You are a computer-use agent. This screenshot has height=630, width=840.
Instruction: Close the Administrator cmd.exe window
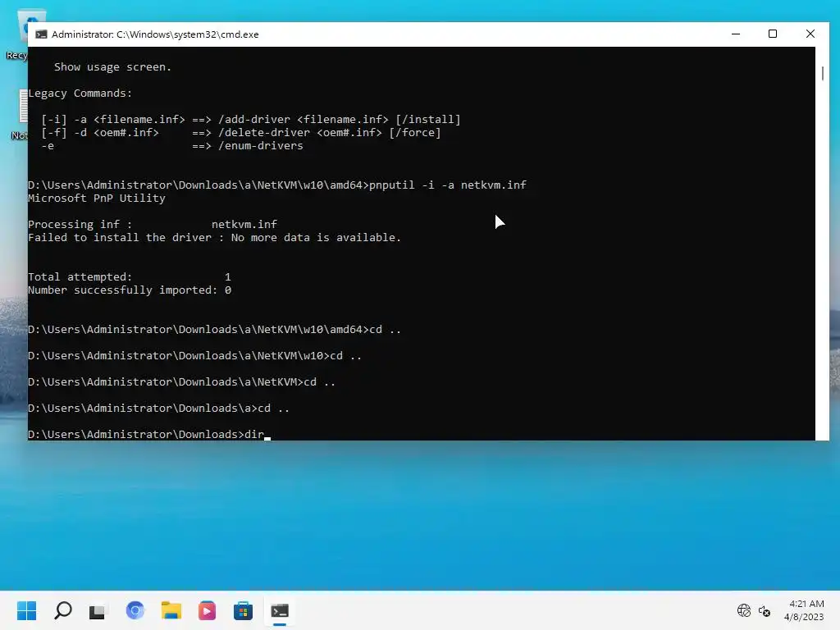click(x=810, y=34)
